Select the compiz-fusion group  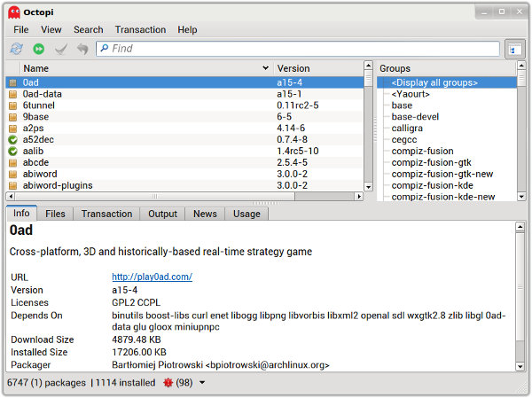pos(422,152)
